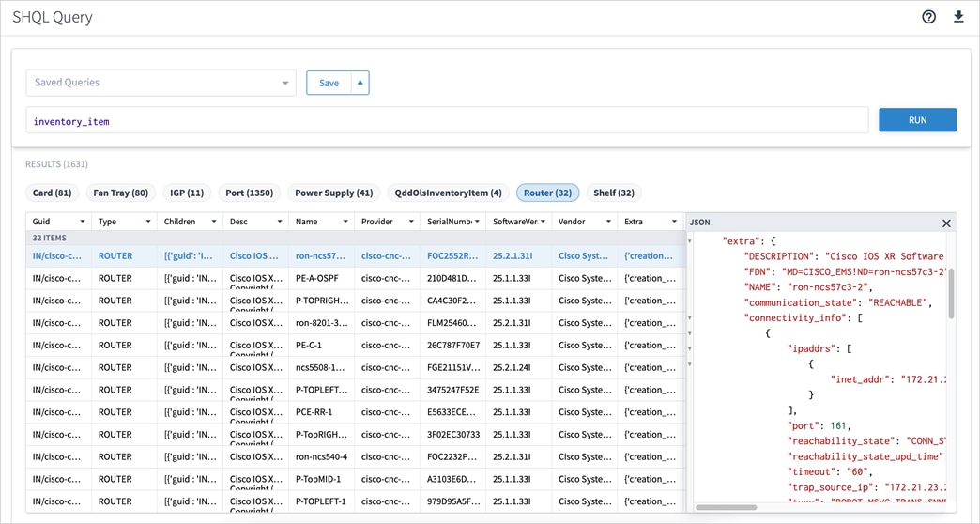This screenshot has height=524, width=980.
Task: Open the Children column dropdown arrow
Action: (213, 223)
